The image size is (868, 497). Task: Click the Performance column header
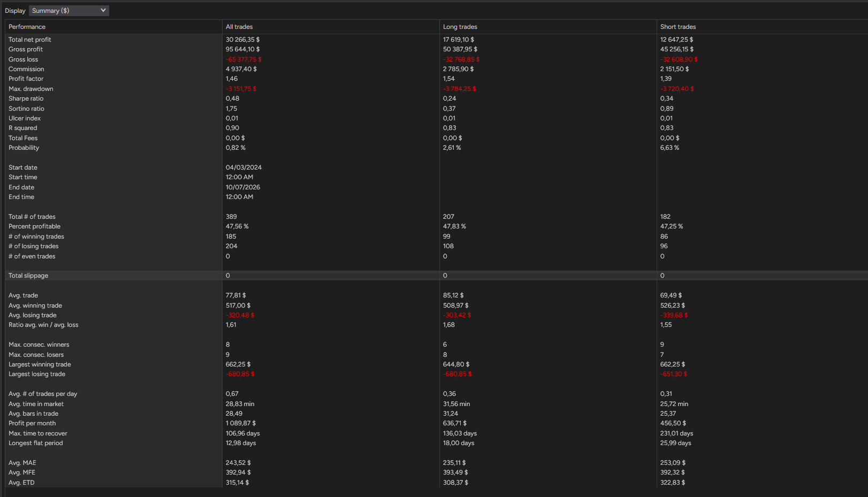[x=27, y=27]
